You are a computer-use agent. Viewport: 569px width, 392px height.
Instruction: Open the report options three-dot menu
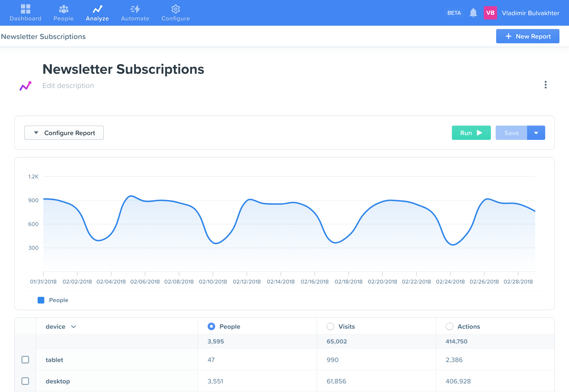[x=545, y=85]
